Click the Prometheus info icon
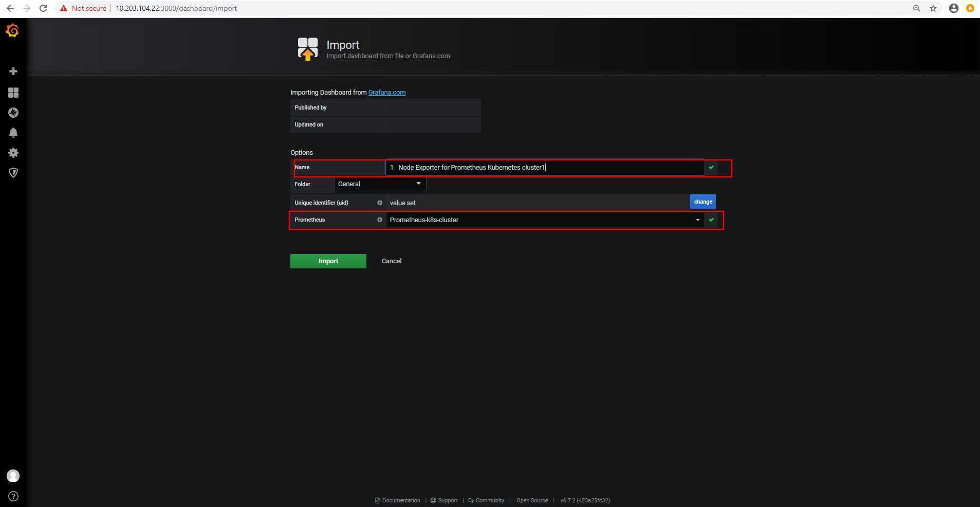 point(380,220)
